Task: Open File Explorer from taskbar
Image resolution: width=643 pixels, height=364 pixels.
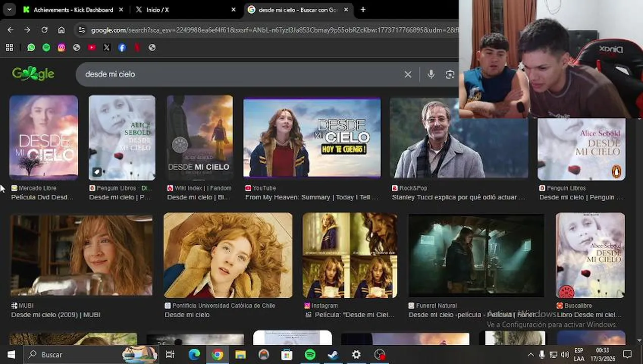Action: (x=240, y=354)
